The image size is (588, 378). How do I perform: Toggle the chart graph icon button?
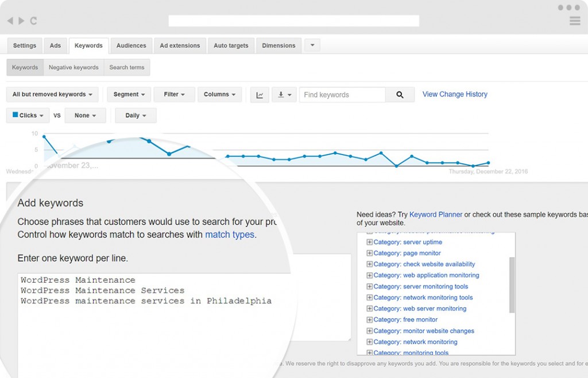tap(260, 95)
